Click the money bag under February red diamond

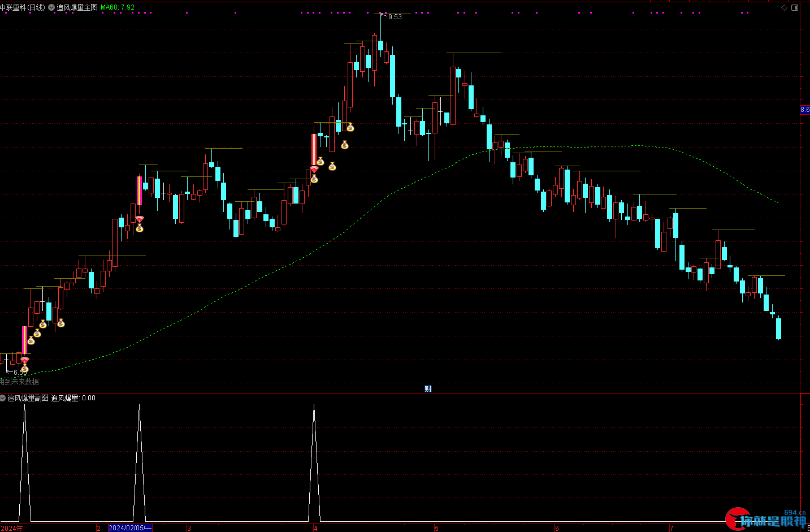click(140, 228)
